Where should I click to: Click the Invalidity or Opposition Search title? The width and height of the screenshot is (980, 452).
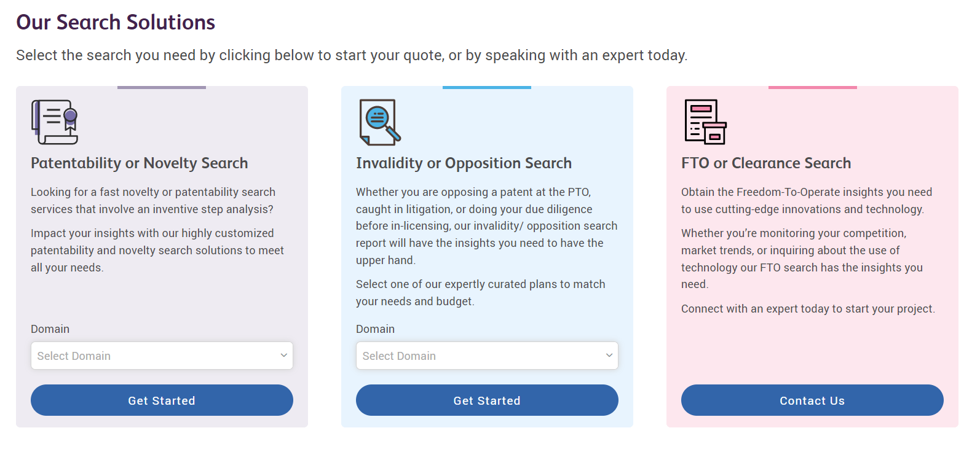[464, 163]
